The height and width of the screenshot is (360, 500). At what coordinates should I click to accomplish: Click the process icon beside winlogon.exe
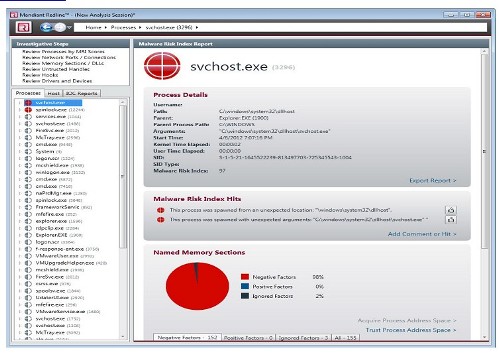pyautogui.click(x=28, y=172)
